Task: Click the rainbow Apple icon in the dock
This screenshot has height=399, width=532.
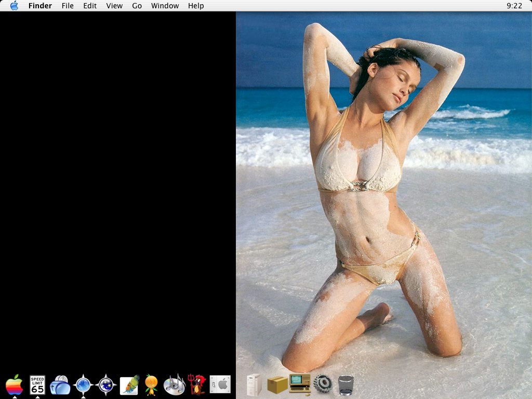Action: (15, 385)
